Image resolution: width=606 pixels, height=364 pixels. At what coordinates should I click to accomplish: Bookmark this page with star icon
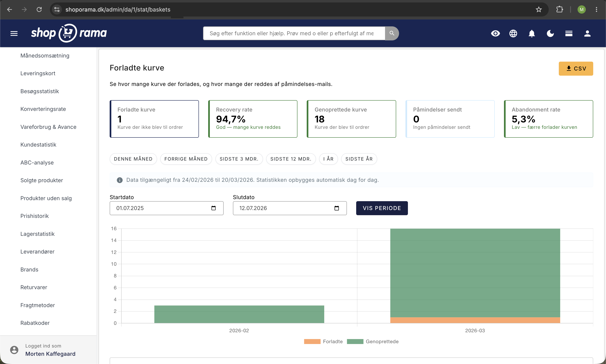pyautogui.click(x=539, y=9)
